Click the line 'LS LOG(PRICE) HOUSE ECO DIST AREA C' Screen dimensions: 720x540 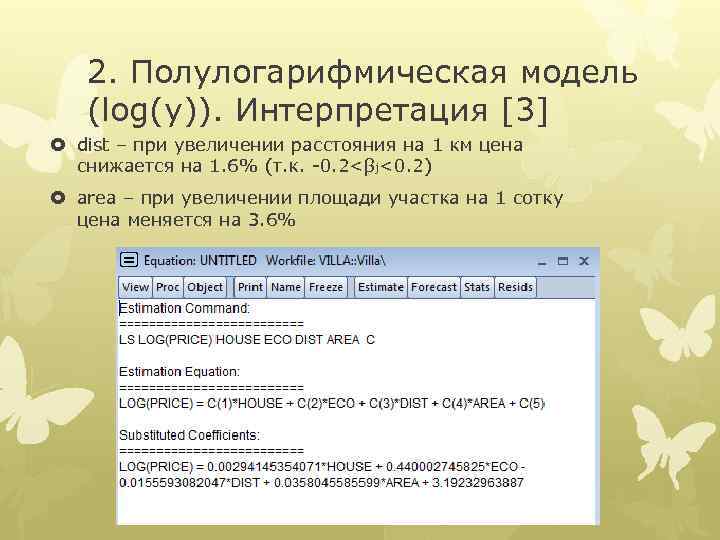coord(247,340)
